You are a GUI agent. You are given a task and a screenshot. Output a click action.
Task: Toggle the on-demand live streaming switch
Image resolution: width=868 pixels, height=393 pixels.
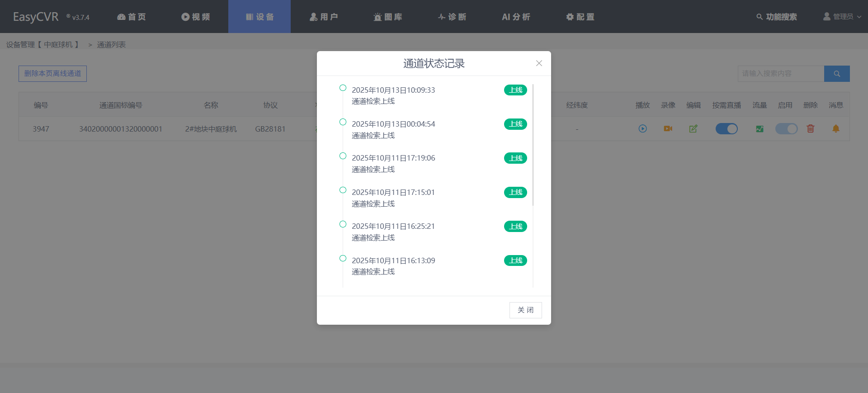(726, 129)
